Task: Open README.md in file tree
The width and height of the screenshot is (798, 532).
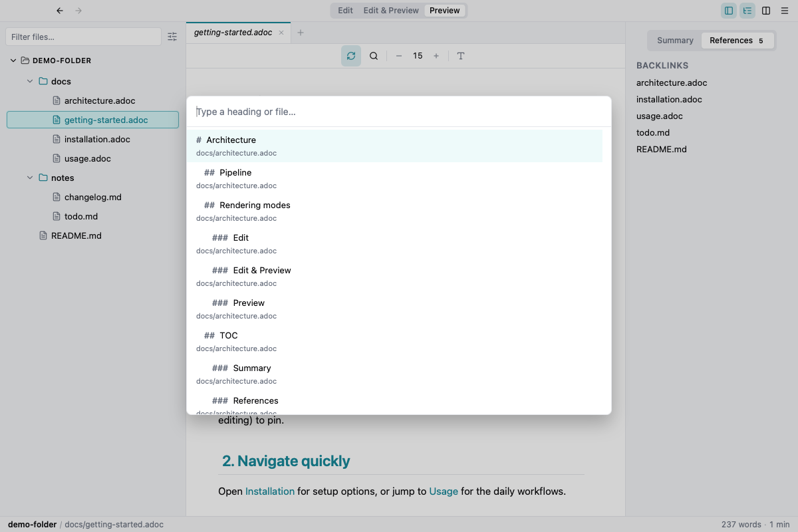Action: (93, 235)
